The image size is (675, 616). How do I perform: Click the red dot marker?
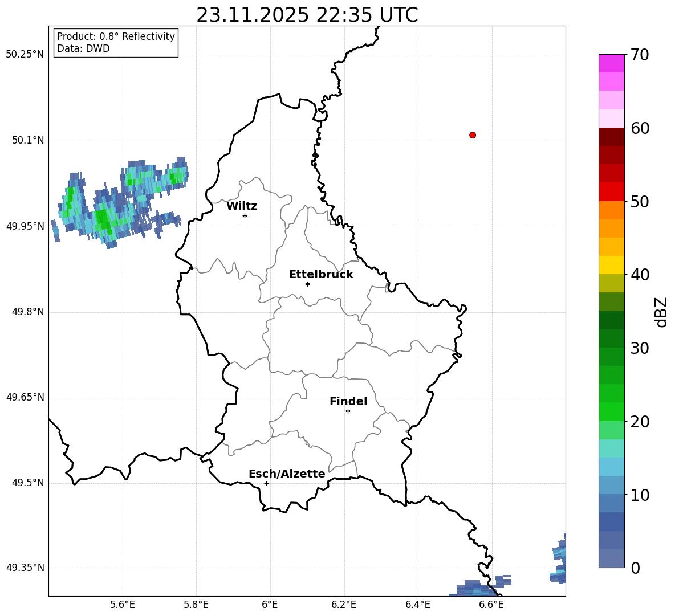point(473,135)
